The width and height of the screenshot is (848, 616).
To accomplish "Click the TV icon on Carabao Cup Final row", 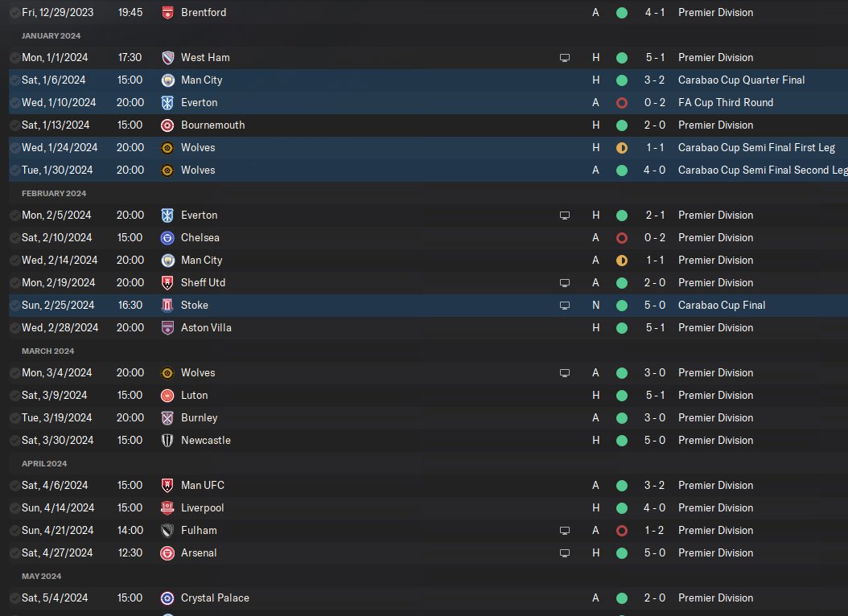I will click(x=565, y=306).
